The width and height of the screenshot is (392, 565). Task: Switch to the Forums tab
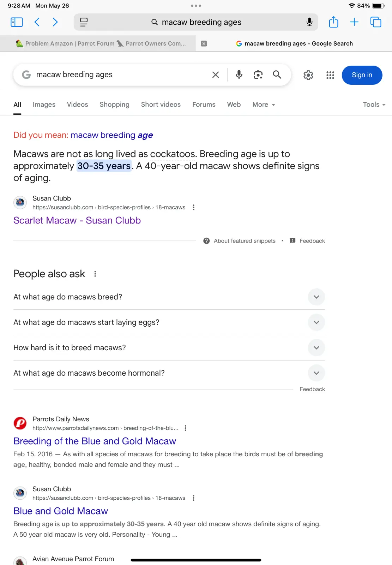(204, 105)
